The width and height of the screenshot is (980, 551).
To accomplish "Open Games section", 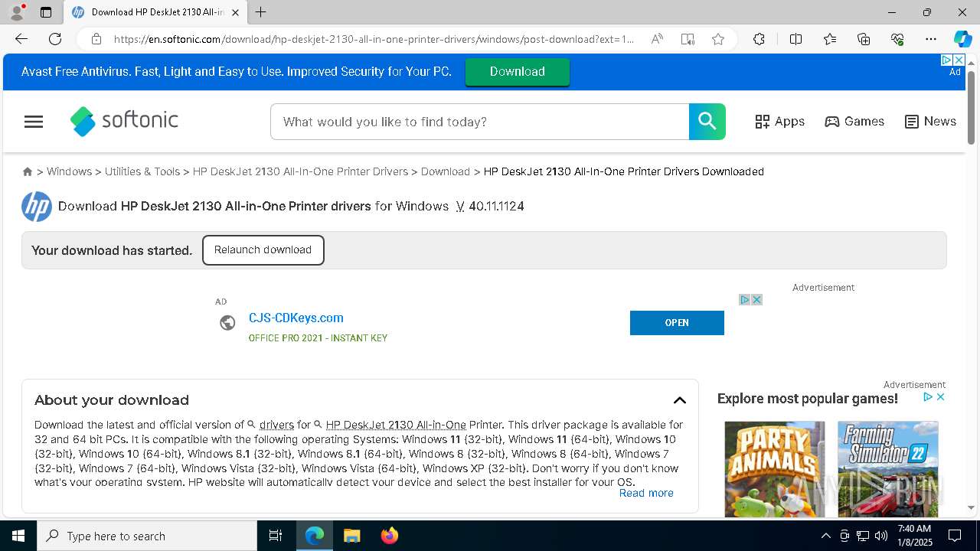I will tap(854, 122).
